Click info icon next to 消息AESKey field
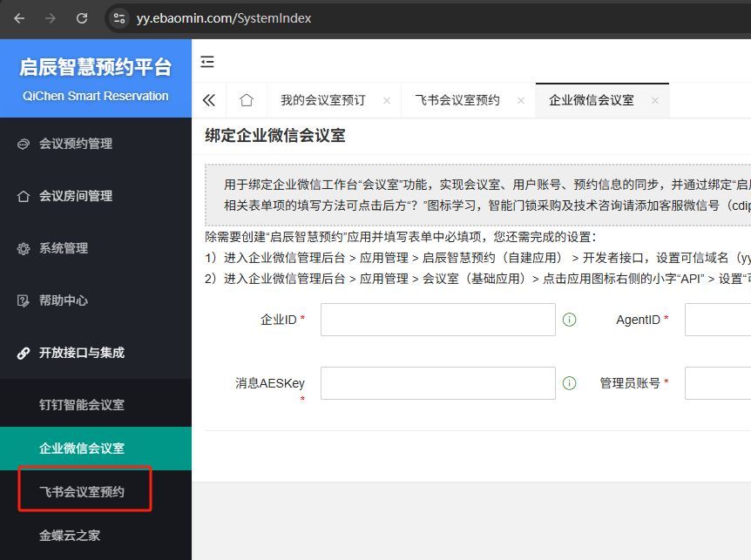The height and width of the screenshot is (560, 751). pyautogui.click(x=570, y=383)
